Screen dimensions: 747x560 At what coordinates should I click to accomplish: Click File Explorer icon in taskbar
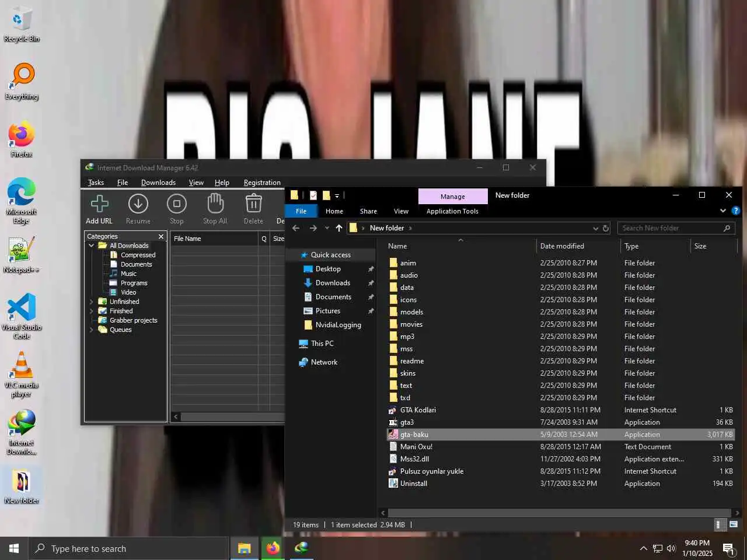click(x=244, y=548)
